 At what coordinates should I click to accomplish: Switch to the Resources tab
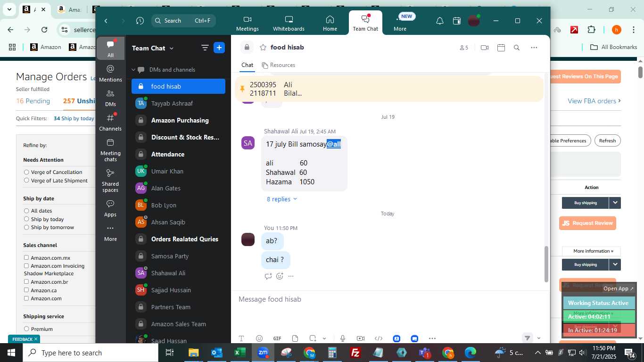click(x=279, y=65)
